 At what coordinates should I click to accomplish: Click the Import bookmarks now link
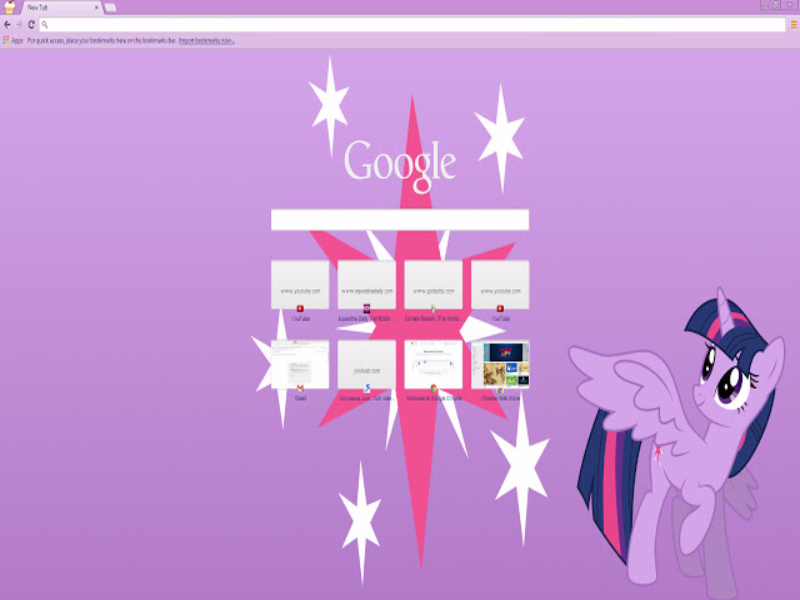[207, 41]
